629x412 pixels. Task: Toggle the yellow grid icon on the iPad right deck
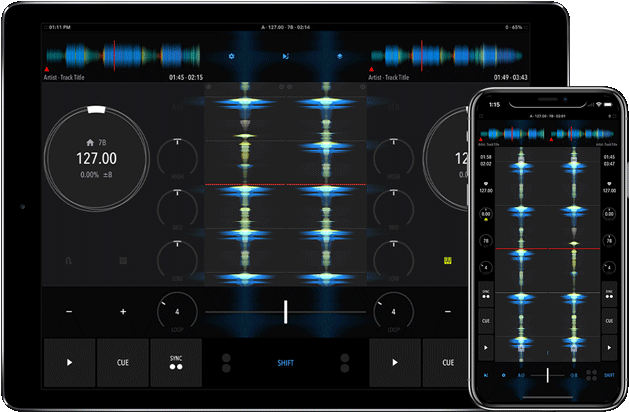(x=448, y=261)
